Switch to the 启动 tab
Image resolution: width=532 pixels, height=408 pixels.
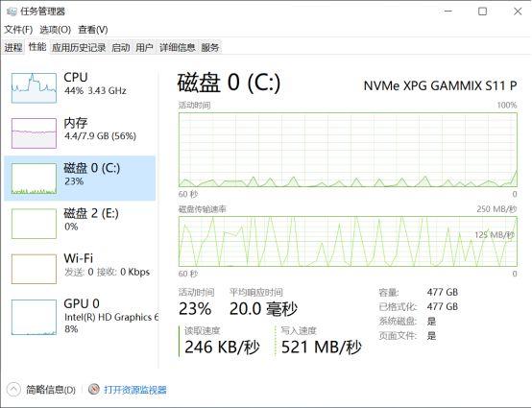pos(121,47)
